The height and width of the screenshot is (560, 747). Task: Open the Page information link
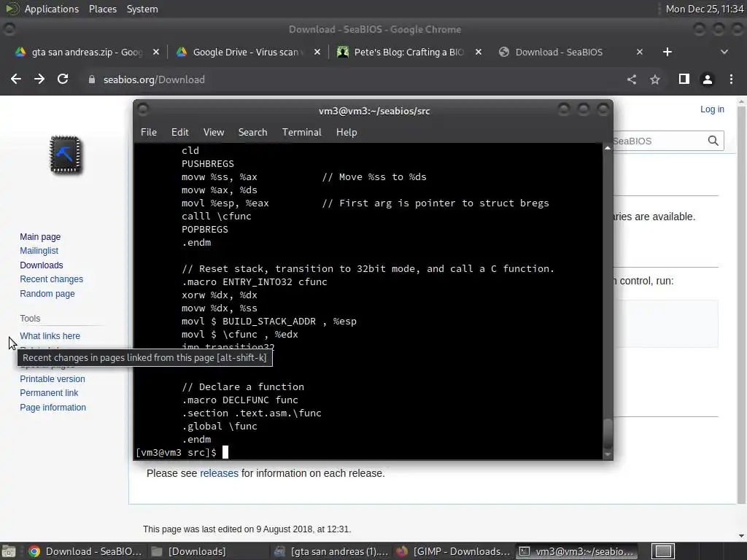click(53, 408)
